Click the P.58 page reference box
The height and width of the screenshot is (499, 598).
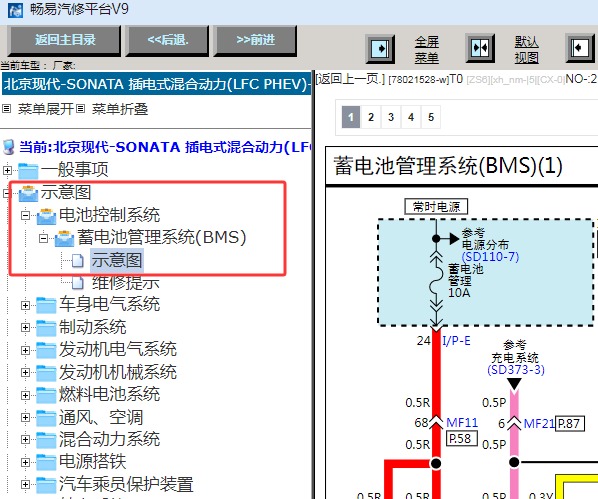point(462,438)
